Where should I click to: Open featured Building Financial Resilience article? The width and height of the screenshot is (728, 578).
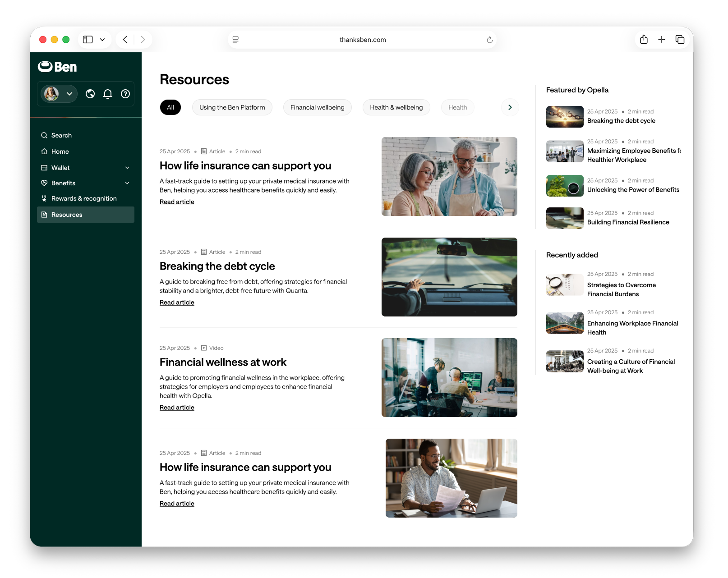click(628, 222)
